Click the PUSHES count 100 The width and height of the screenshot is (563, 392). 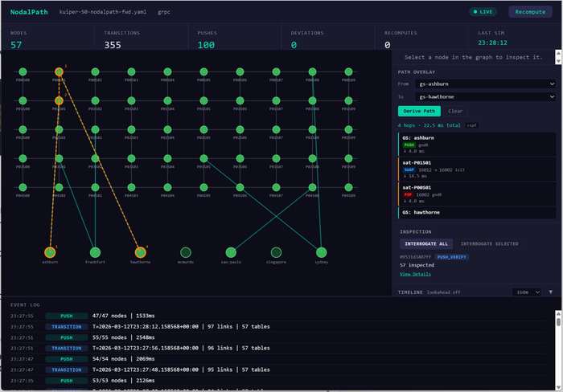coord(206,45)
